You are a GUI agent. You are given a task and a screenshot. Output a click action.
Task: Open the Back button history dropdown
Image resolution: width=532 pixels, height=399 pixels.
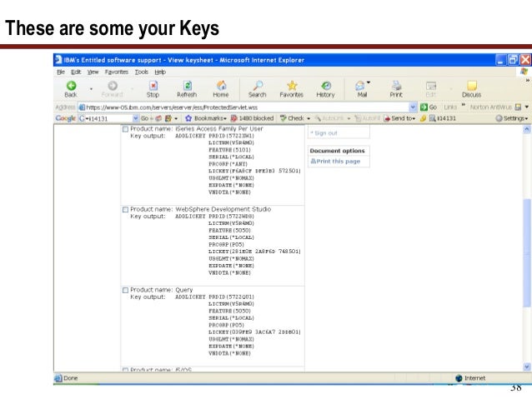[91, 89]
